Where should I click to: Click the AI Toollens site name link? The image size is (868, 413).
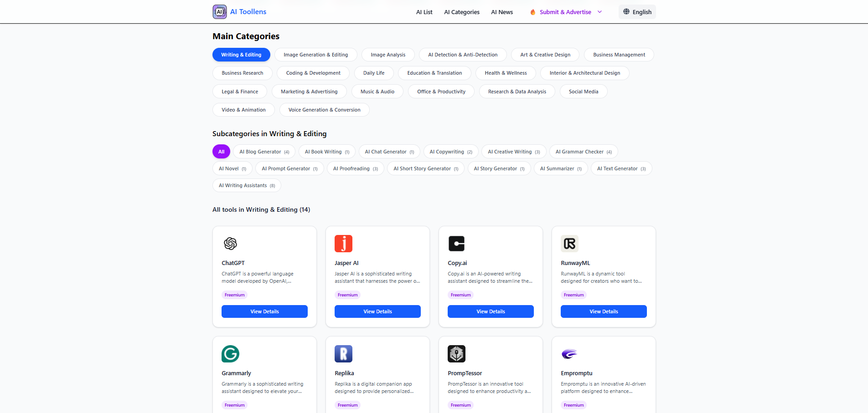click(x=248, y=12)
